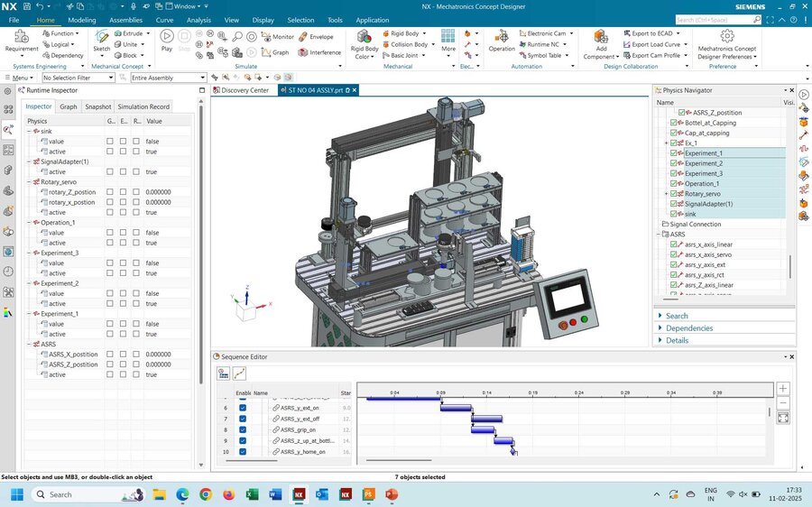
Task: Click the Windows Start button
Action: (x=17, y=494)
